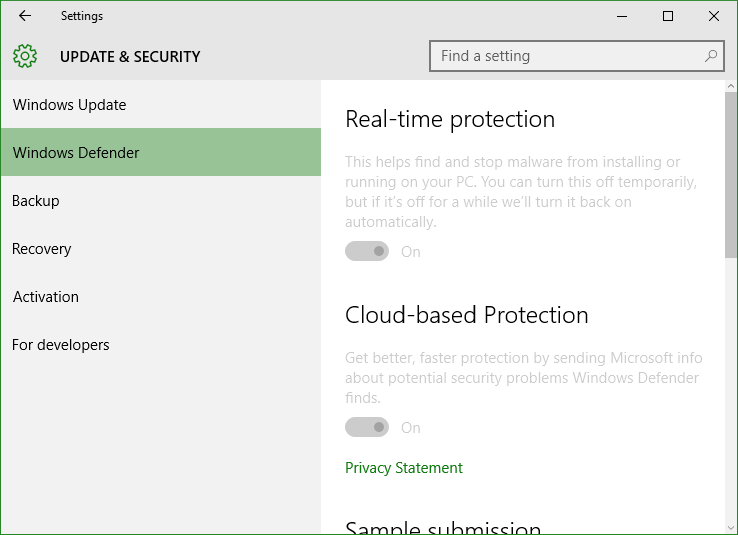This screenshot has height=535, width=738.
Task: Toggle the Real-time protection switch
Action: click(x=367, y=251)
